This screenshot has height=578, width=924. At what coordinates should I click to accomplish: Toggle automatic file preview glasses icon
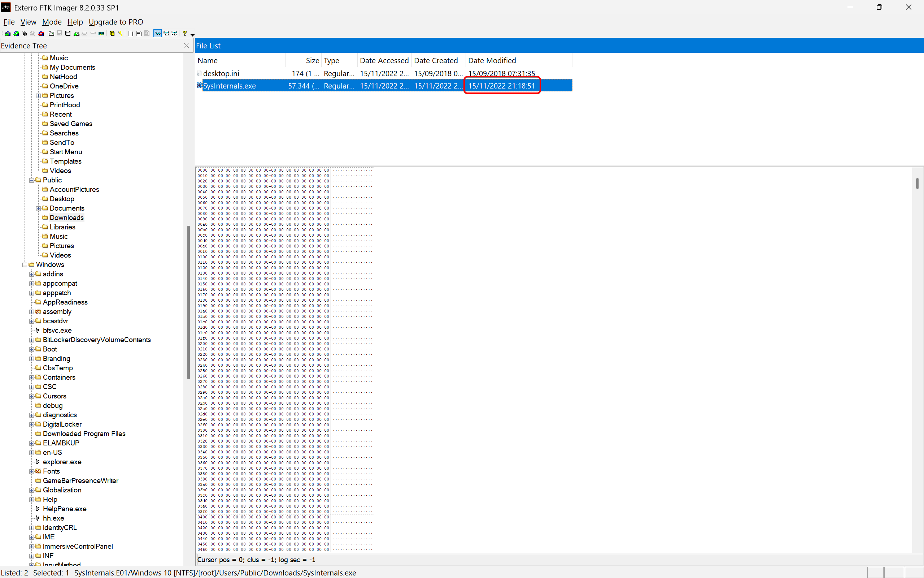pyautogui.click(x=158, y=34)
